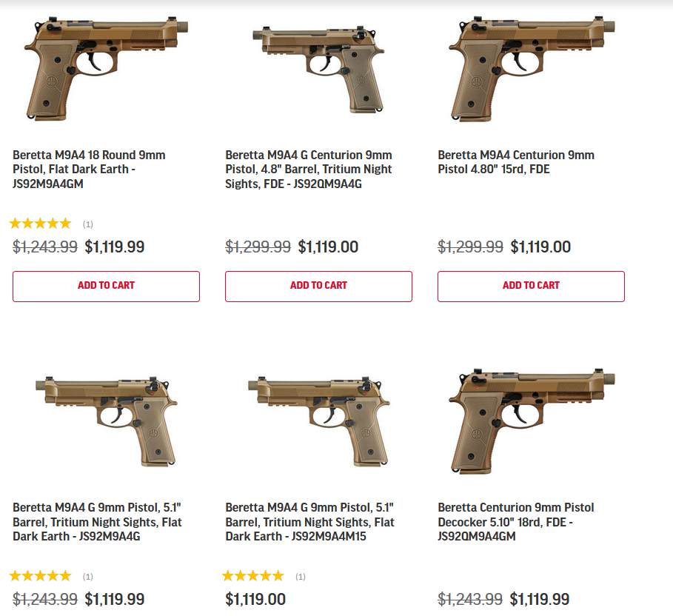Open Beretta M9A4 G Centurion 9mm title link
Screen dimensions: 673x616
tap(309, 169)
